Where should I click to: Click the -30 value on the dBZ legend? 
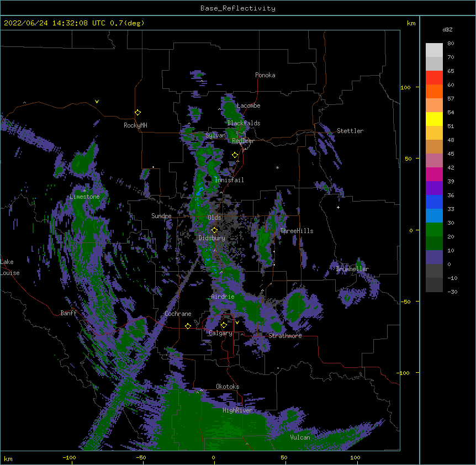452,292
